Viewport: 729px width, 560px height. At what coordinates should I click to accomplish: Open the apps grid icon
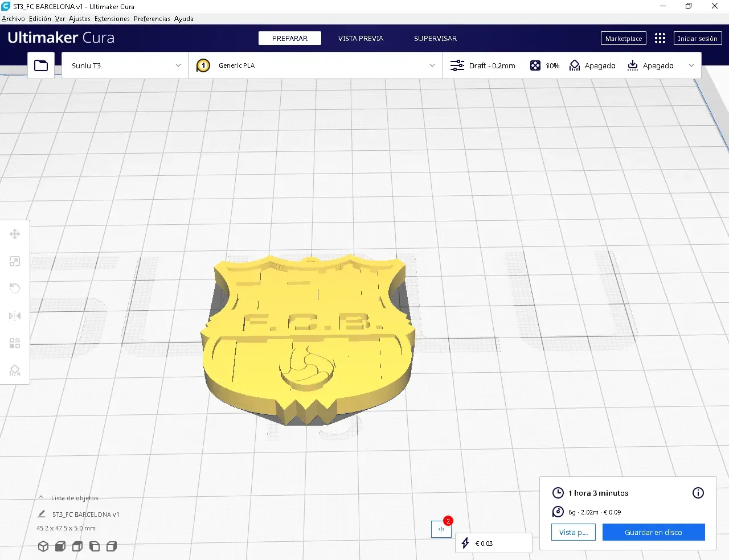(x=660, y=38)
